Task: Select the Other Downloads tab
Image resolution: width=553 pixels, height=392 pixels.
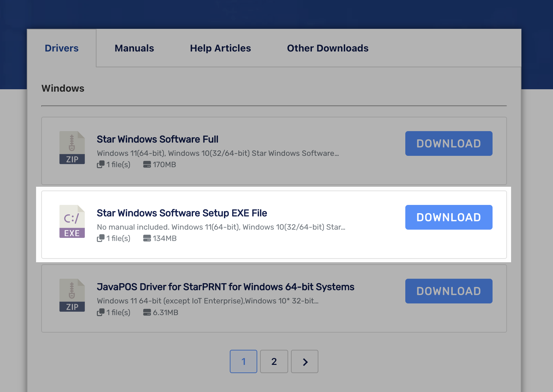Action: tap(328, 48)
